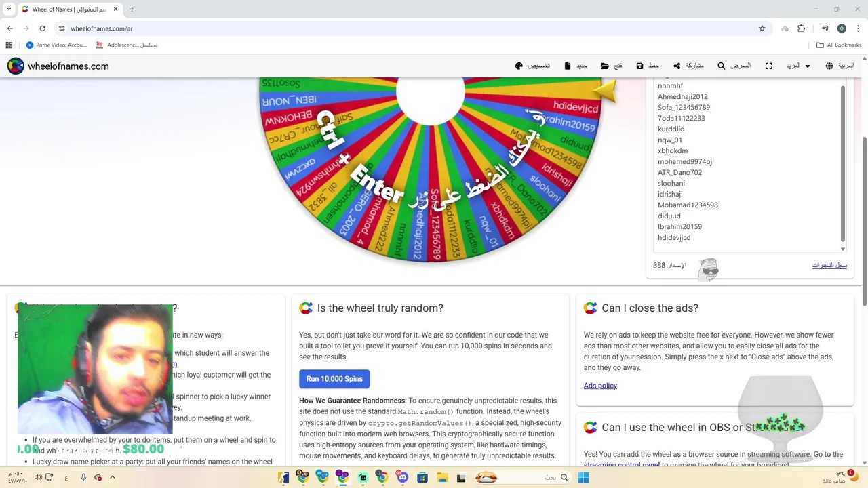The height and width of the screenshot is (488, 868).
Task: Share the wheel with مشاركة
Action: [x=688, y=66]
